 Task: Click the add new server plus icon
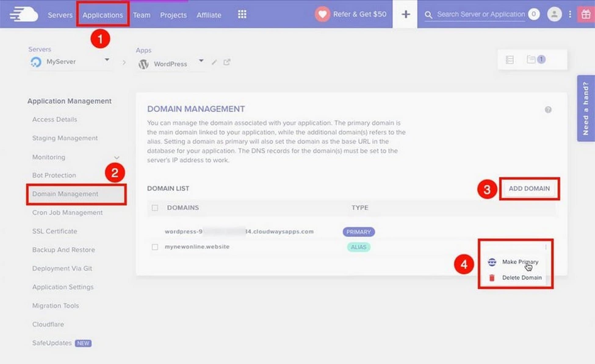coord(405,15)
